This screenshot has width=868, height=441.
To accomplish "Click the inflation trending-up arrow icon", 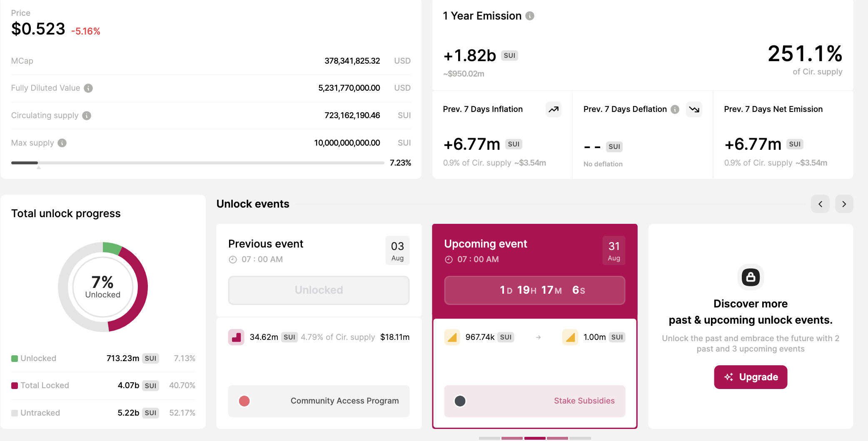I will [x=554, y=109].
